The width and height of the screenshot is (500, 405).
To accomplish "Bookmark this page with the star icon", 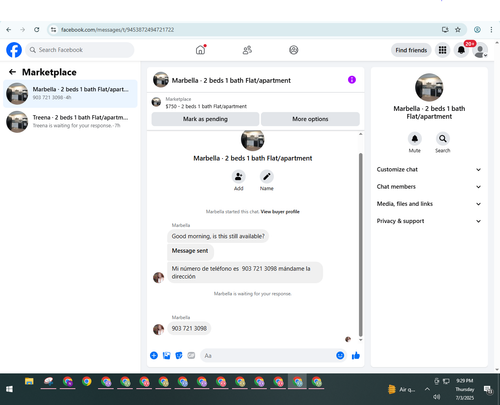I will click(458, 30).
